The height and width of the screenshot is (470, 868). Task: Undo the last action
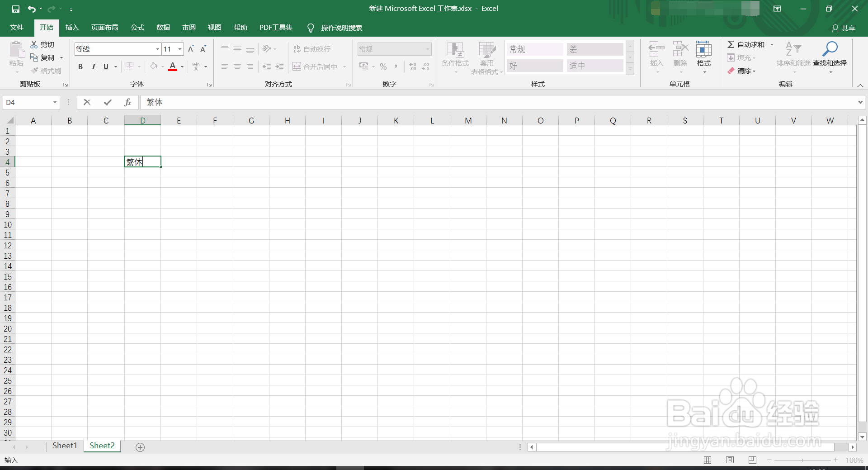tap(31, 9)
